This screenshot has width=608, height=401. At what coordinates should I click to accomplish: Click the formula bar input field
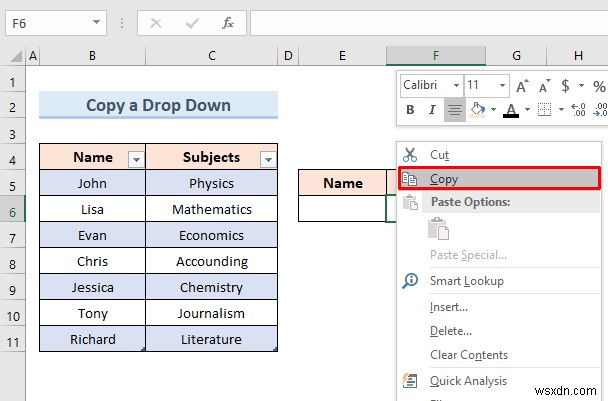pos(429,23)
